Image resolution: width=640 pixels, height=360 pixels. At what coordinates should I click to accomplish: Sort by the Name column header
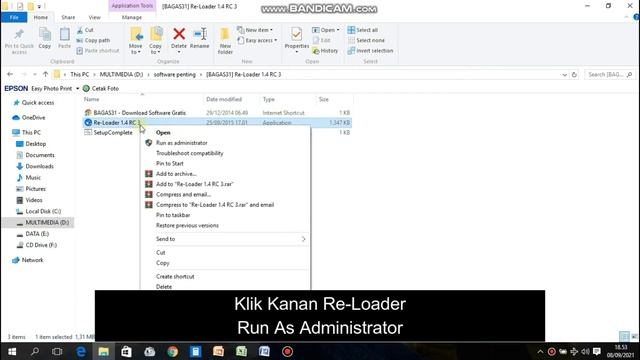tap(92, 99)
